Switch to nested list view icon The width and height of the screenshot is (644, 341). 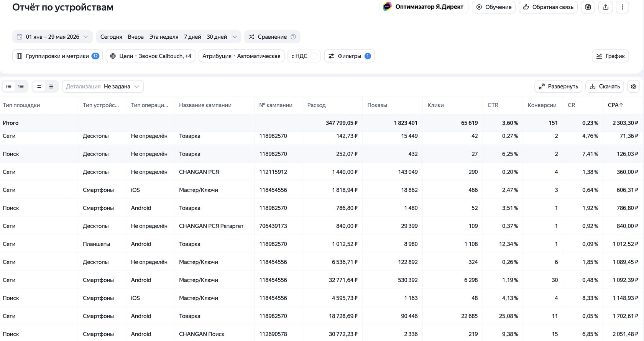[x=21, y=87]
